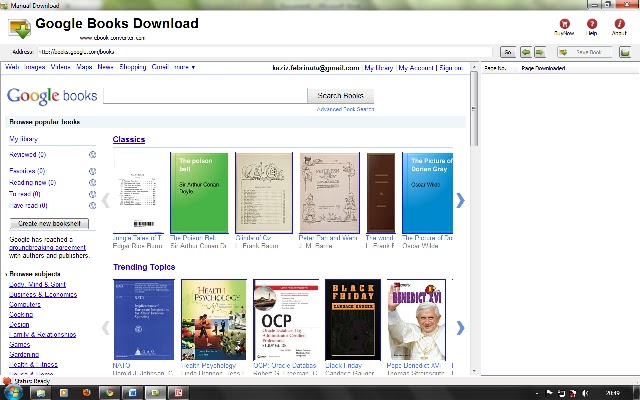This screenshot has height=400, width=640.
Task: Open the Favorites (0) bookshelf
Action: coord(27,171)
